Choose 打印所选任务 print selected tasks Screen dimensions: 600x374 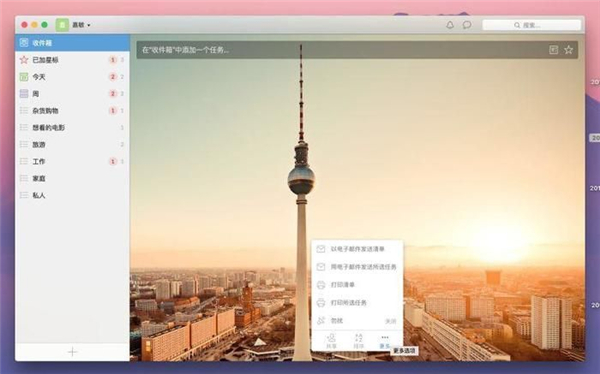pos(357,303)
